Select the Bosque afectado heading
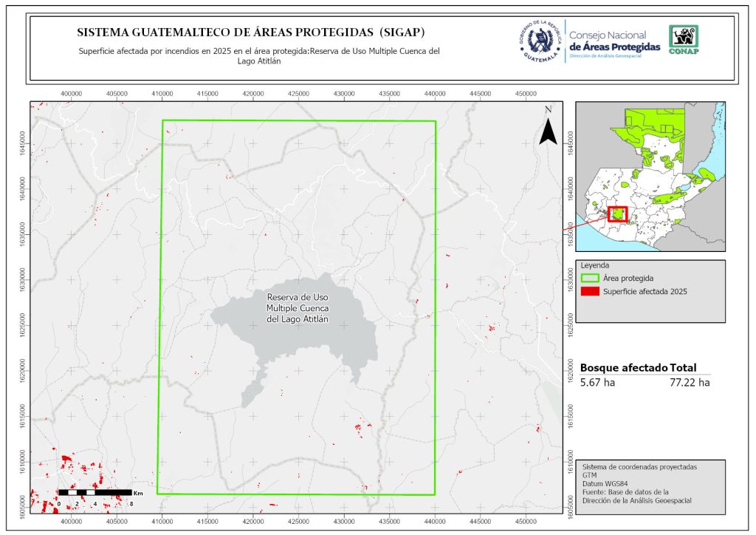 [x=624, y=368]
